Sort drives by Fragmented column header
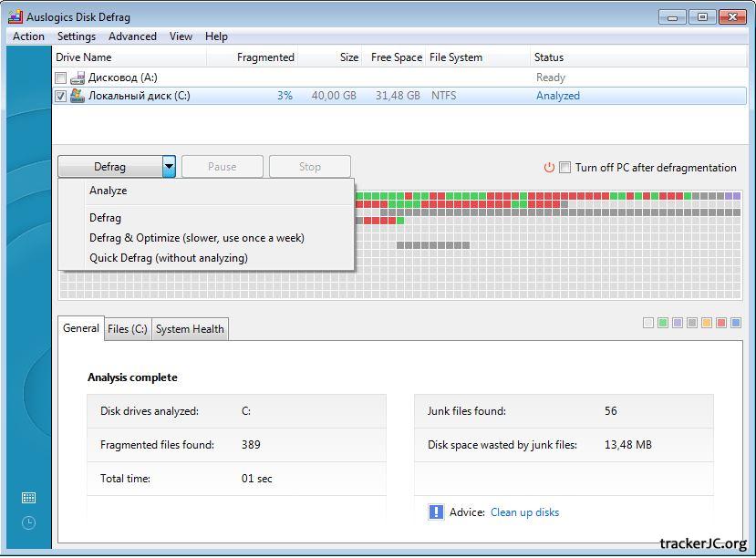The width and height of the screenshot is (756, 558). pos(264,57)
